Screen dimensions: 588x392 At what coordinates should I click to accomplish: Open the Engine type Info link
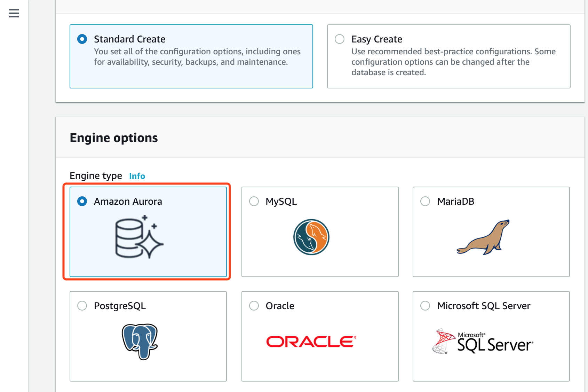(x=137, y=176)
